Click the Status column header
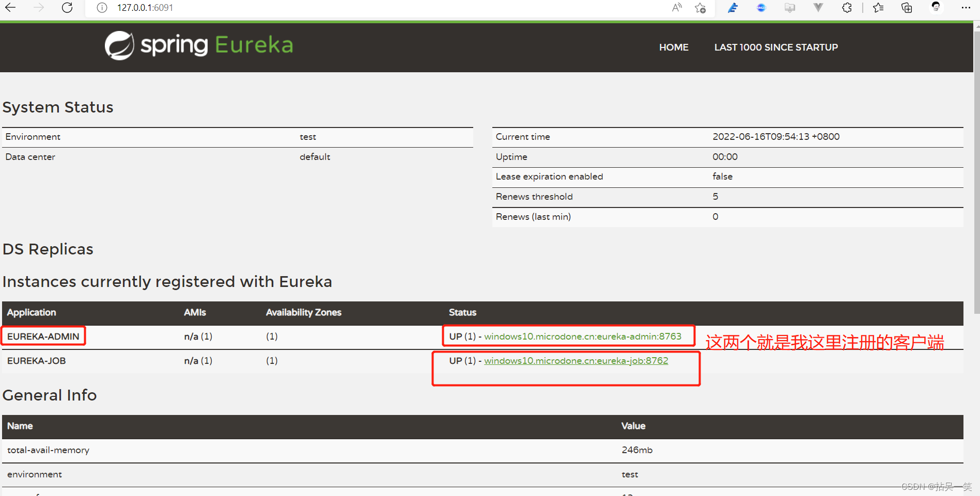Viewport: 980px width, 496px height. pyautogui.click(x=462, y=312)
